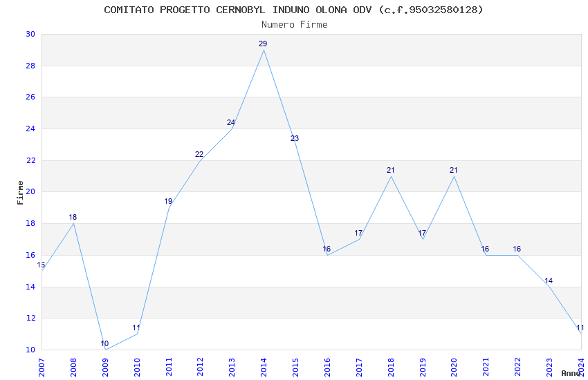Click the data label 21 above 2020
This screenshot has height=380, width=588.
point(454,171)
